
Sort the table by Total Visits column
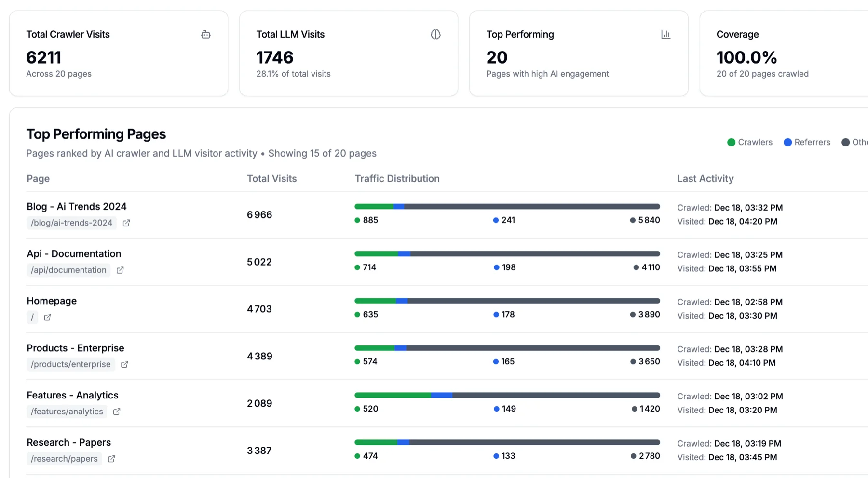click(271, 178)
